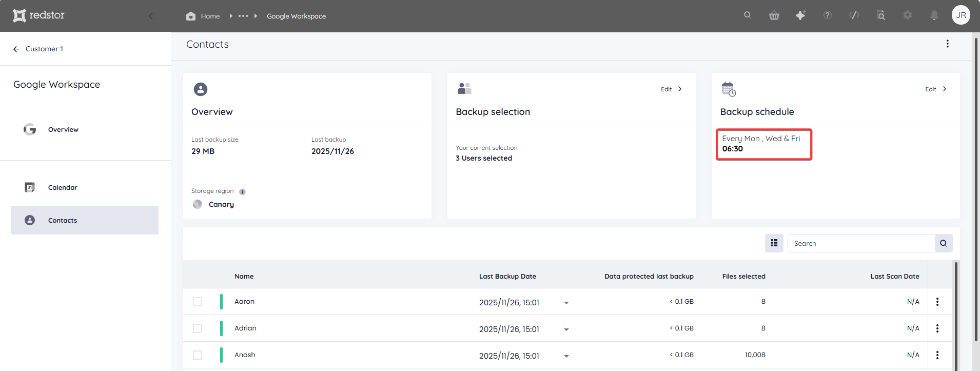Click the name Anosh in table

tap(245, 355)
